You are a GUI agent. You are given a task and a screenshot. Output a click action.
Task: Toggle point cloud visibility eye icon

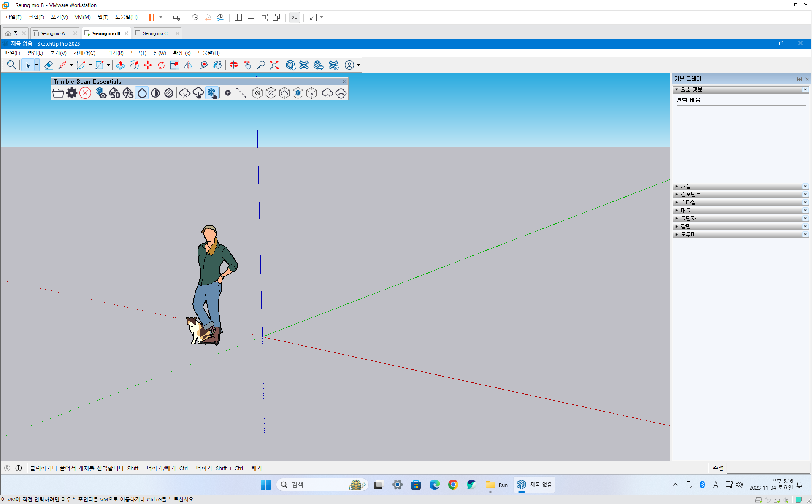101,93
